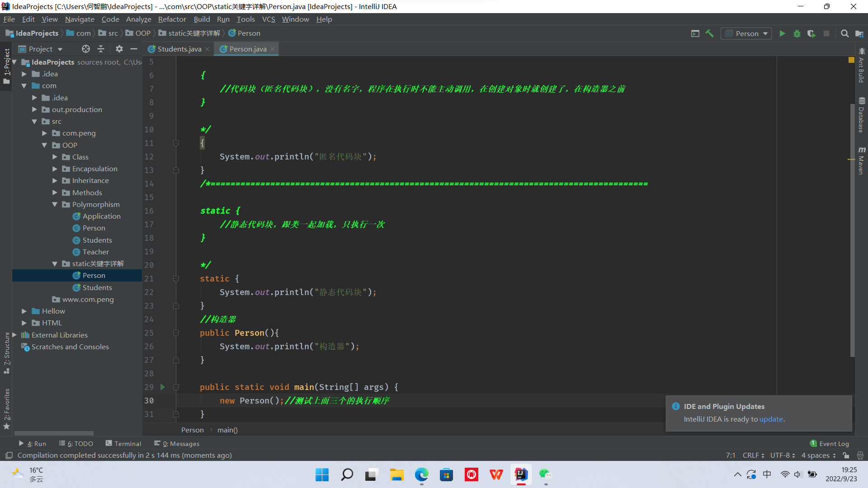Click the green Run button in toolbar
This screenshot has width=868, height=488.
[782, 33]
